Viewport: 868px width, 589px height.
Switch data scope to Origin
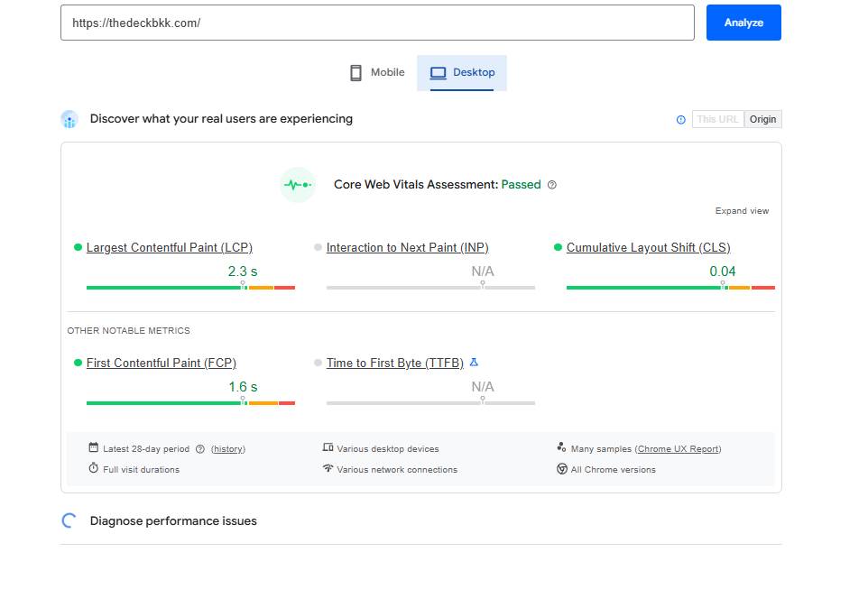pyautogui.click(x=762, y=120)
